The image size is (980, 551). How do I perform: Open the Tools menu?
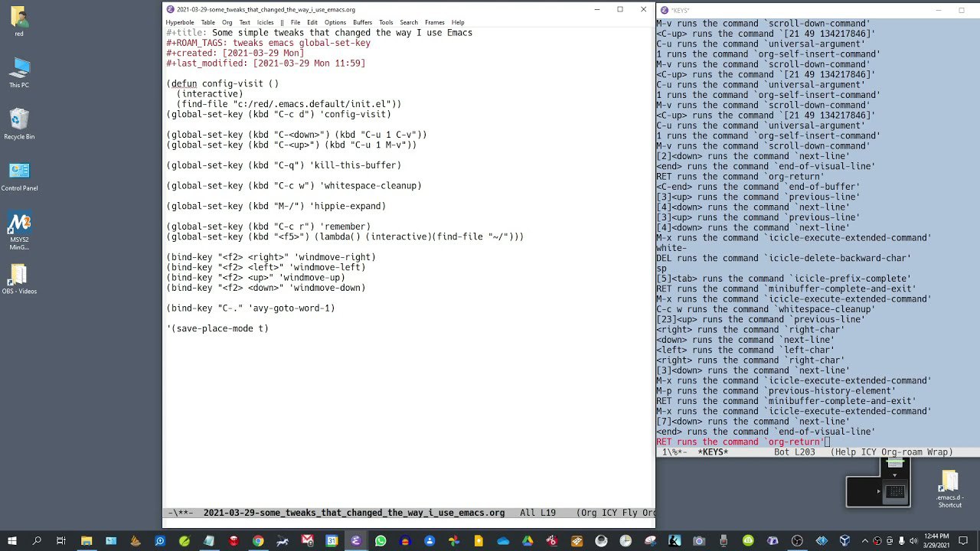(x=386, y=22)
